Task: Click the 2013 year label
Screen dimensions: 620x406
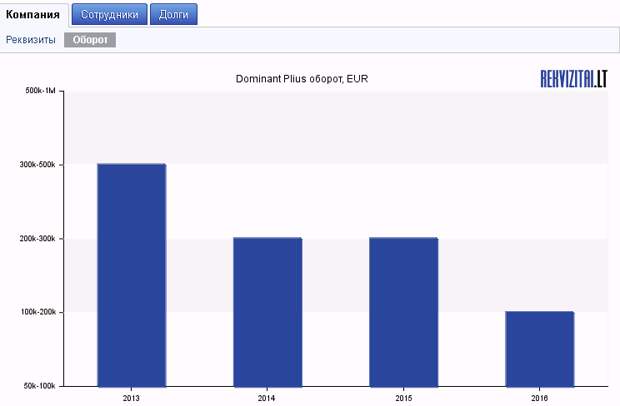Action: (x=131, y=398)
